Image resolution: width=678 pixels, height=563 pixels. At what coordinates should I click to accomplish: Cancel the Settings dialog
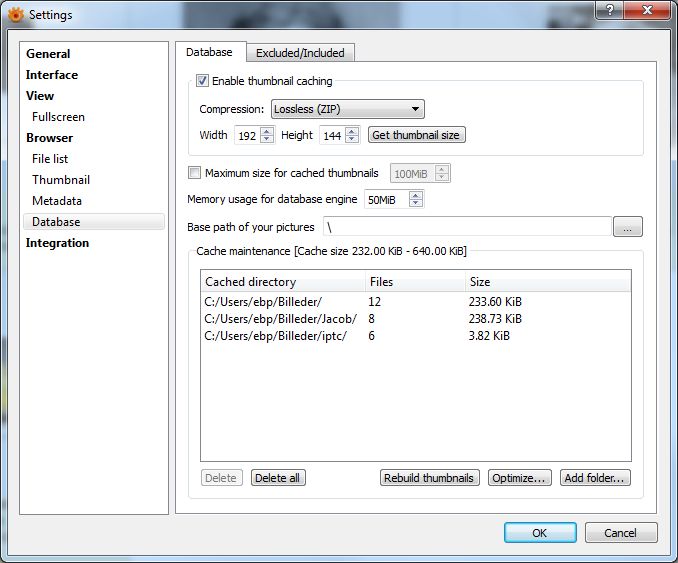tap(620, 533)
